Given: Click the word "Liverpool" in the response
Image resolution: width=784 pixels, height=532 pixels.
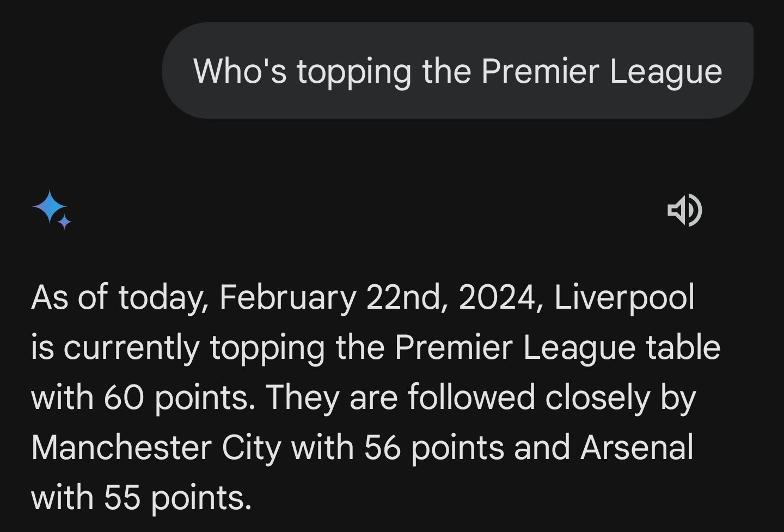Looking at the screenshot, I should 624,297.
